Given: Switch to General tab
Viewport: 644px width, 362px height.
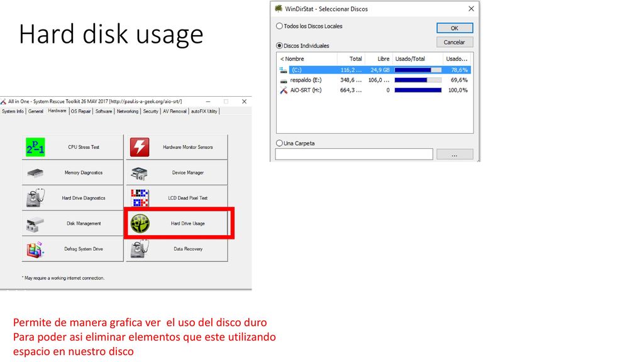Looking at the screenshot, I should click(x=36, y=111).
